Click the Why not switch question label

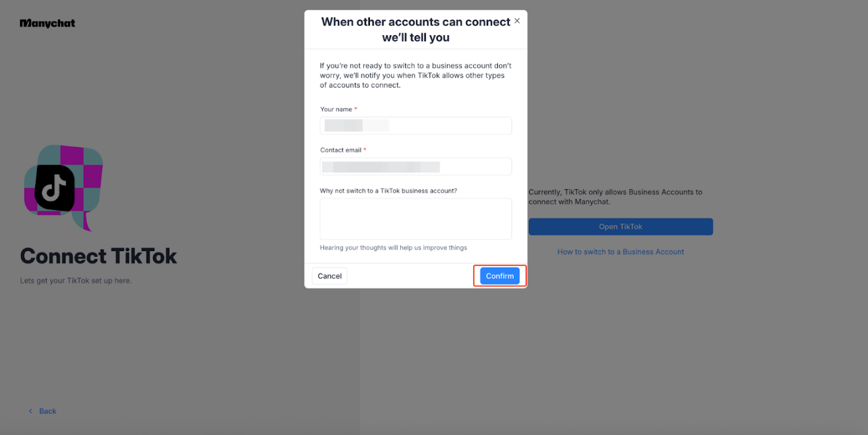(388, 191)
